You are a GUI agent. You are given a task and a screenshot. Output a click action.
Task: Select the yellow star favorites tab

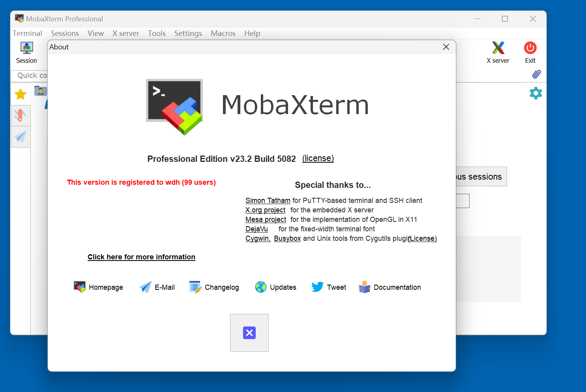(21, 94)
